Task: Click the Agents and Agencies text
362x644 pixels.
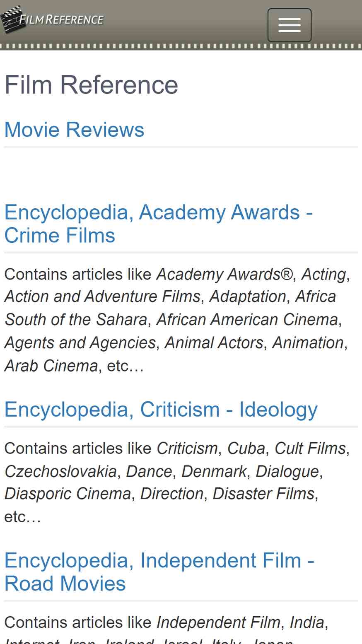Action: pyautogui.click(x=80, y=343)
